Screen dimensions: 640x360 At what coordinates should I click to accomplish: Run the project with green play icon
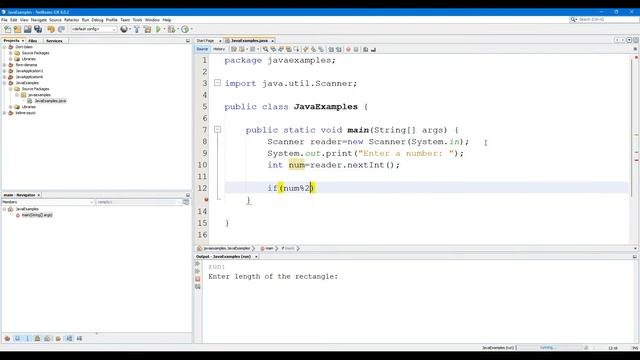tap(158, 29)
